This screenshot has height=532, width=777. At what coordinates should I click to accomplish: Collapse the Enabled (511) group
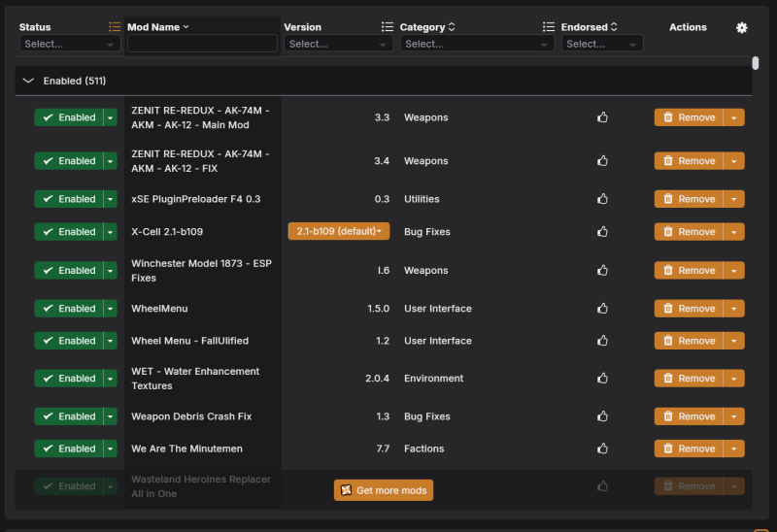click(x=29, y=81)
